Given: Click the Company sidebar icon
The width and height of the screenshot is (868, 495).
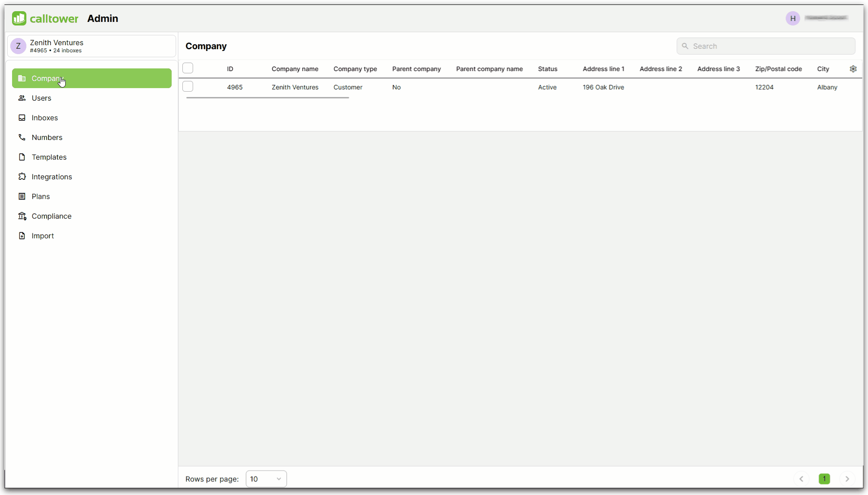Looking at the screenshot, I should [x=21, y=78].
